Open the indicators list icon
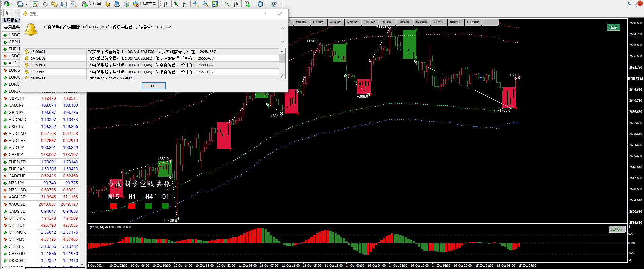644x269 pixels. coord(248,4)
